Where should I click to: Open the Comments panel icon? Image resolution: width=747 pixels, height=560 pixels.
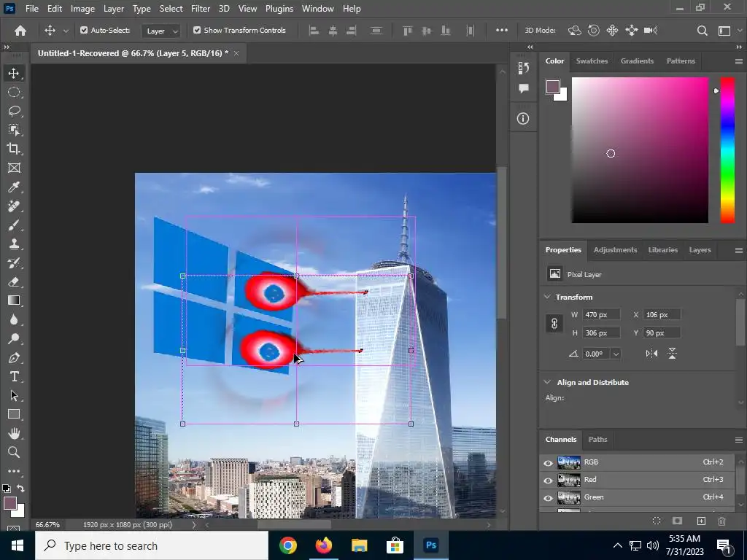click(x=524, y=88)
